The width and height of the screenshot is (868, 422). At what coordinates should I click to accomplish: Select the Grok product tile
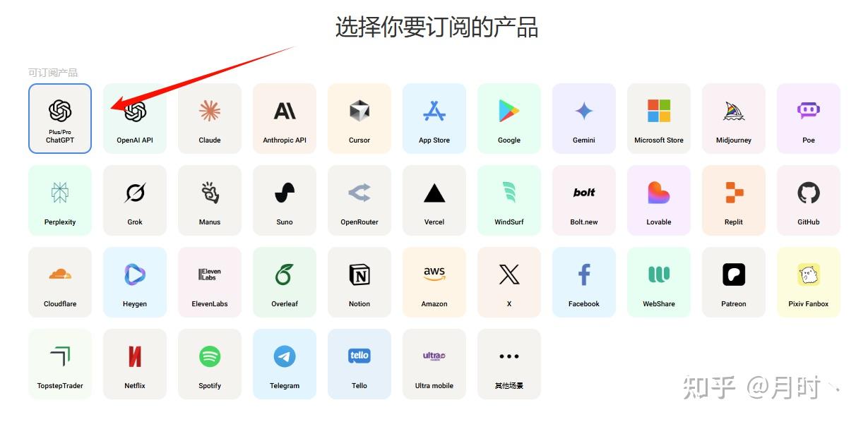click(x=135, y=200)
